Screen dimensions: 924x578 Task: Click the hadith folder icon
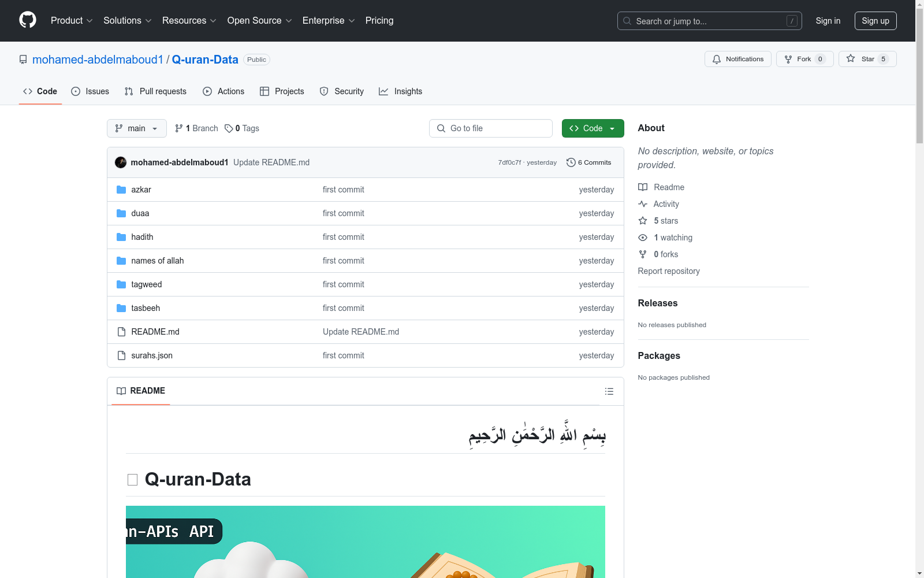point(121,237)
